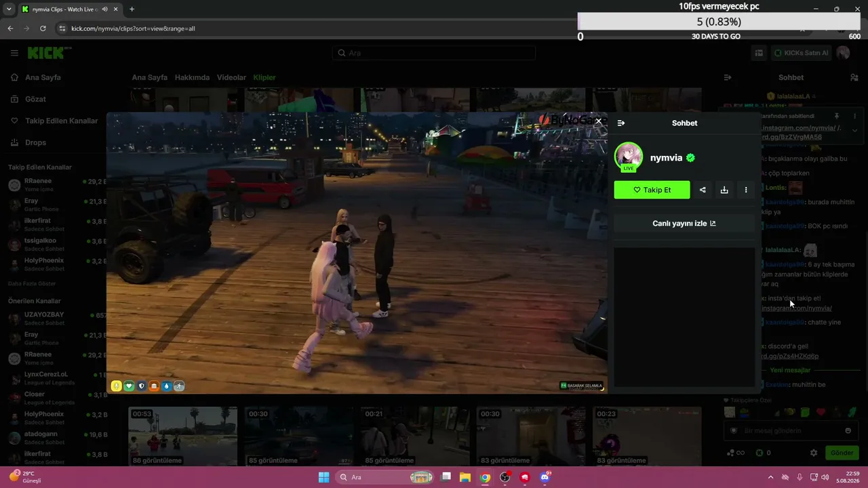Screen dimensions: 868x488
Task: Play the 00:21 clip thumbnail
Action: point(414,436)
